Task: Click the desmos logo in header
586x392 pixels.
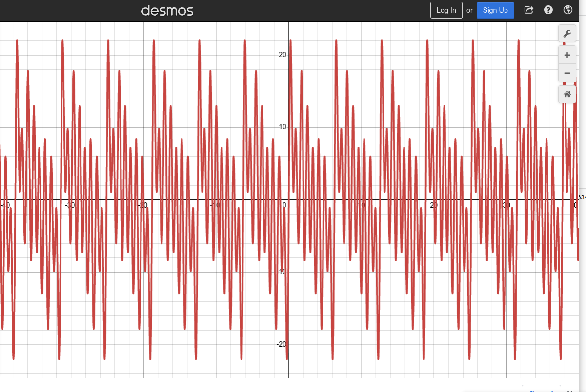Action: click(167, 10)
